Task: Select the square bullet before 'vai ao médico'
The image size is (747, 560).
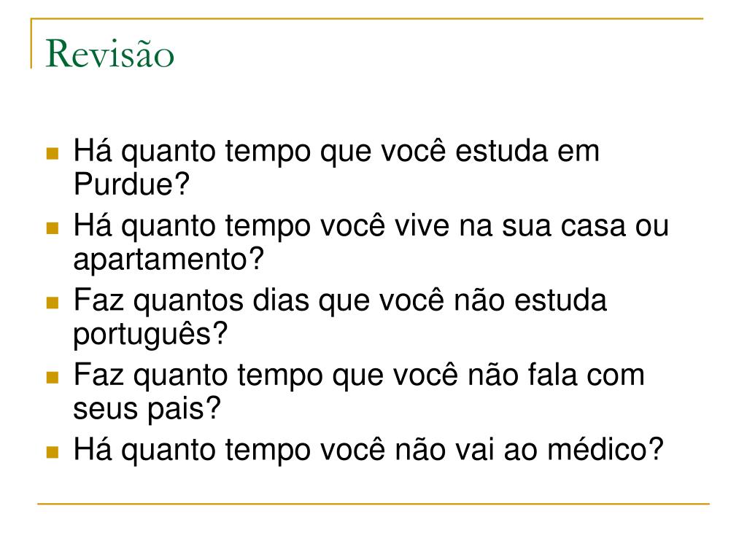Action: (53, 452)
